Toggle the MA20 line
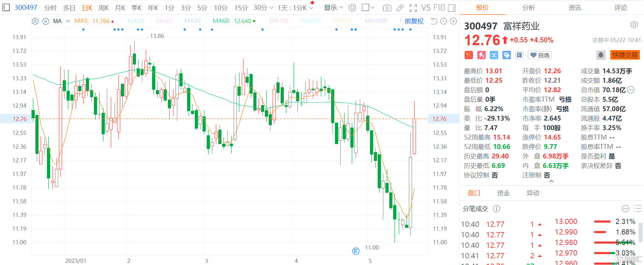The width and height of the screenshot is (644, 265). point(164,21)
